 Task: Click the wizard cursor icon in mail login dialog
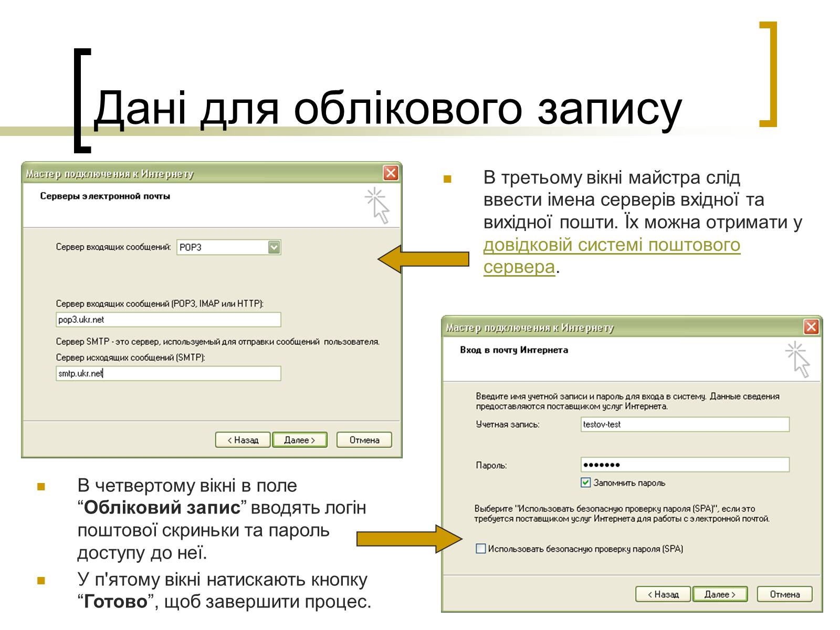point(798,359)
